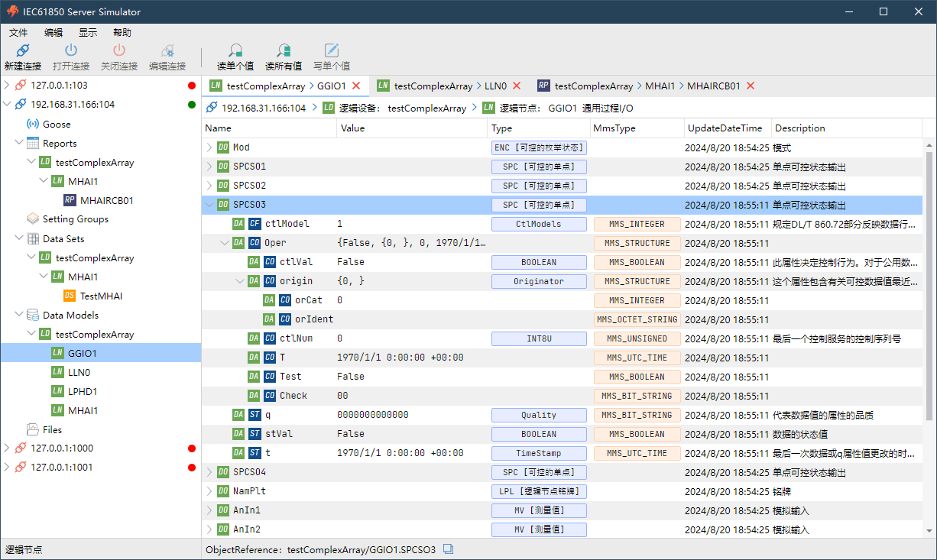The height and width of the screenshot is (560, 937).
Task: Select LPHD1 logical node in the tree
Action: point(83,391)
